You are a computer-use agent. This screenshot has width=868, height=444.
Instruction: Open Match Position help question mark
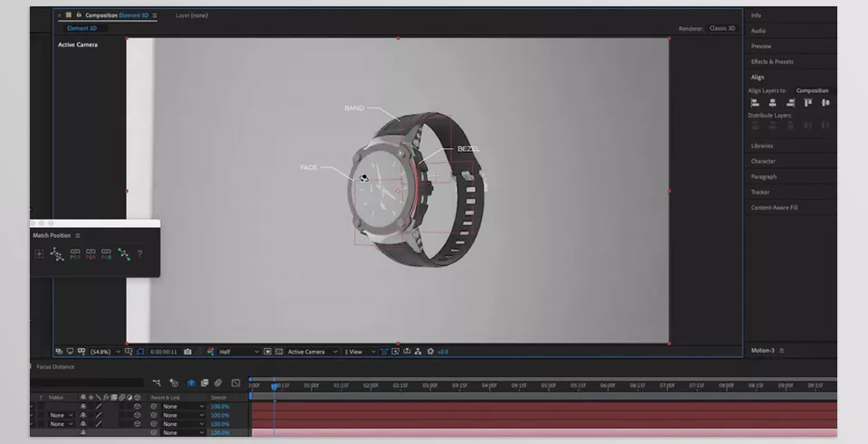click(x=140, y=254)
